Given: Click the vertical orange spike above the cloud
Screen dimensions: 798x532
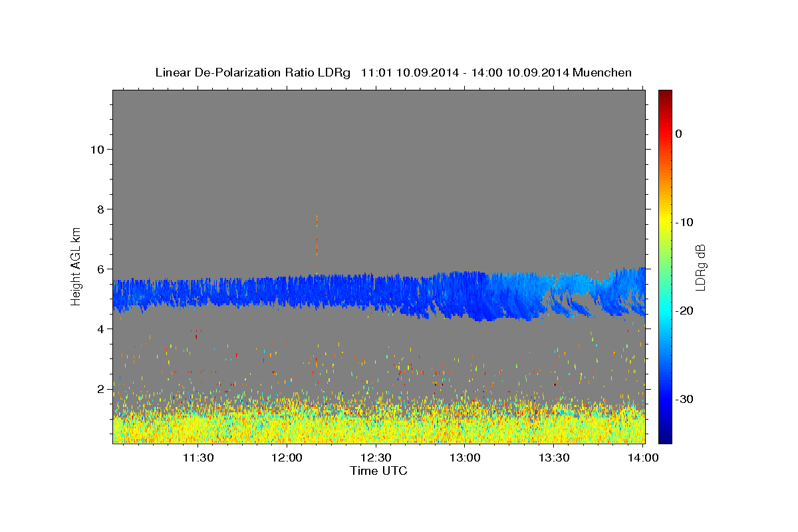Looking at the screenshot, I should point(317,236).
